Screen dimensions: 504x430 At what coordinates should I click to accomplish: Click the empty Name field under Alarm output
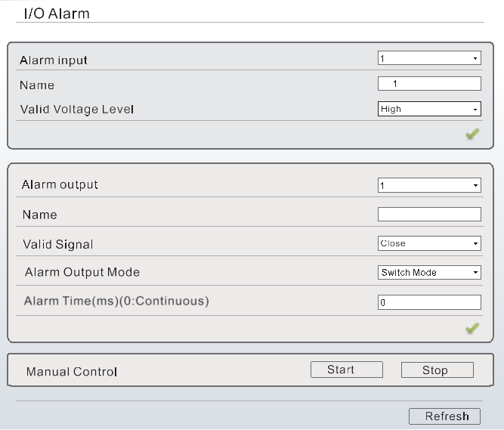(429, 215)
